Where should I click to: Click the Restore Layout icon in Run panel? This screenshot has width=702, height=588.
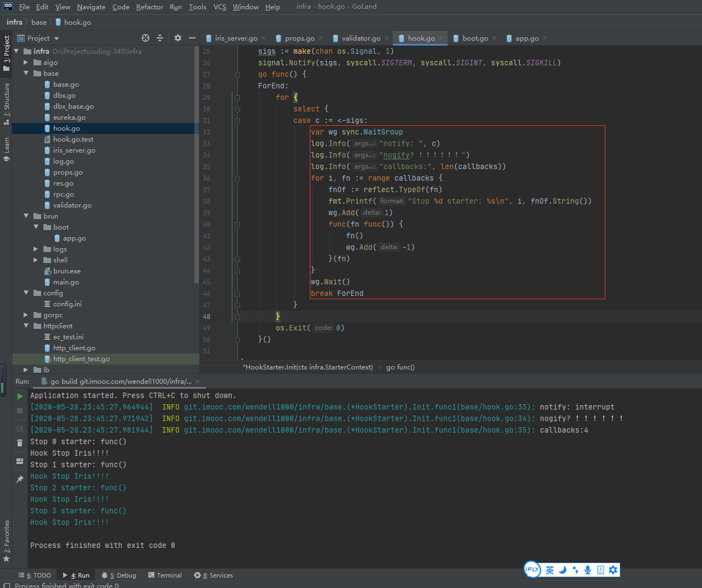pyautogui.click(x=20, y=461)
